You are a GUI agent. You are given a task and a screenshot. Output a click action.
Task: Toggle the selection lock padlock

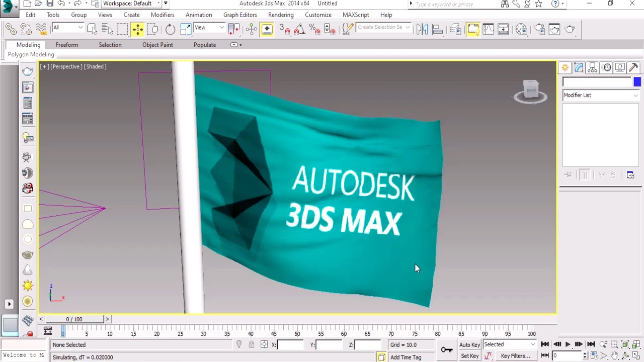251,344
